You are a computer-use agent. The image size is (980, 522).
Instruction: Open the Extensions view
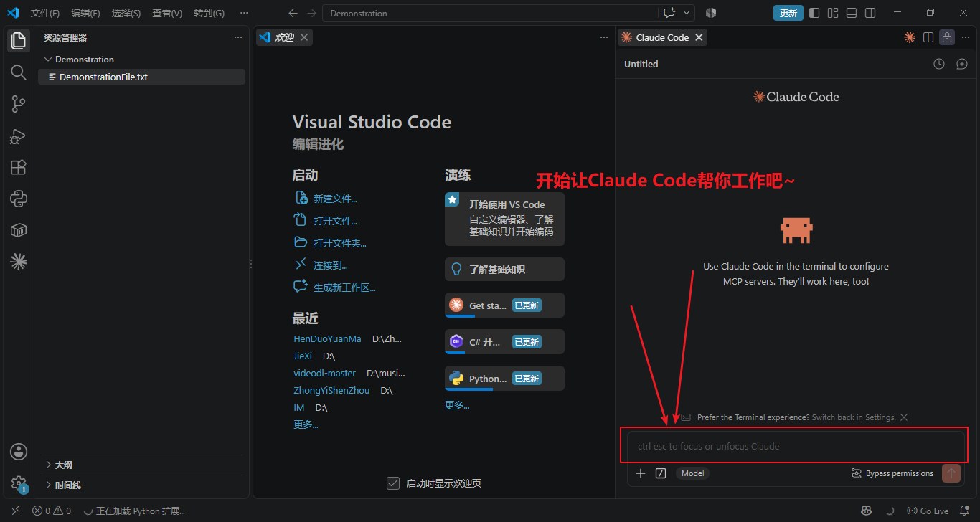pyautogui.click(x=18, y=167)
